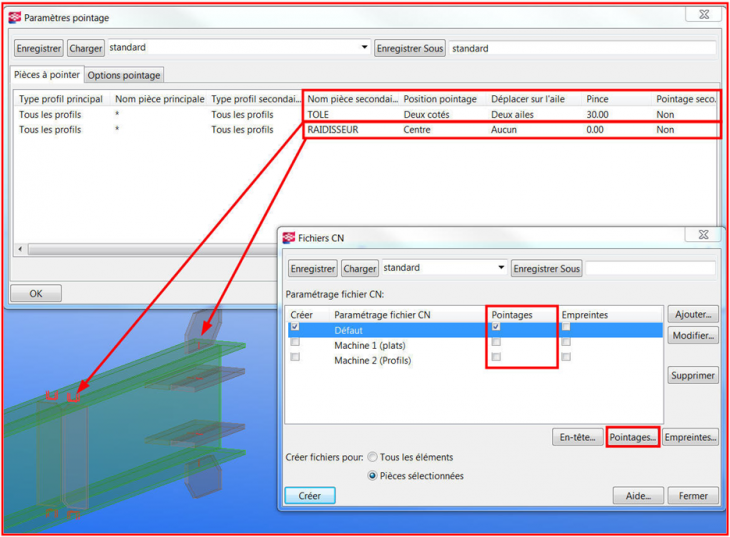
Task: Toggle Créer checkbox for Défaut row
Action: 295,327
